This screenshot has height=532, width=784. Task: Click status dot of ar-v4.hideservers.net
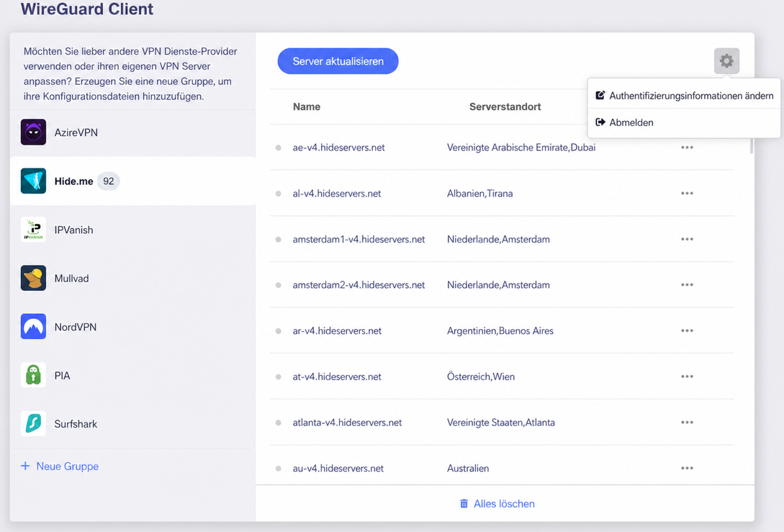click(x=279, y=331)
